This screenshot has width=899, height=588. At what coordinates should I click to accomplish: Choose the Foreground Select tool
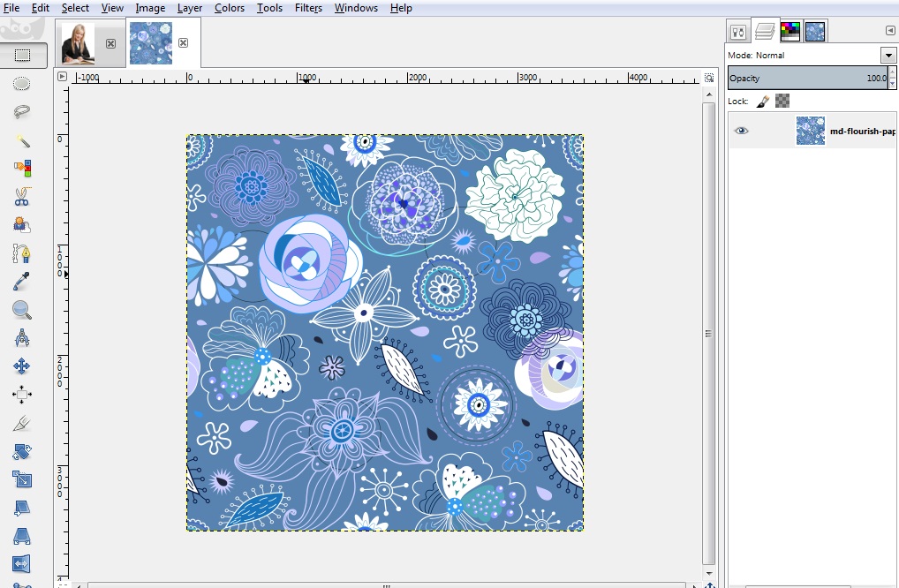[22, 224]
